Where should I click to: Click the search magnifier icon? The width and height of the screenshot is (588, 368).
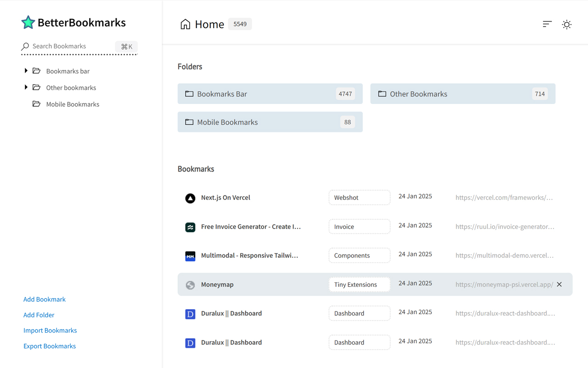pos(25,46)
